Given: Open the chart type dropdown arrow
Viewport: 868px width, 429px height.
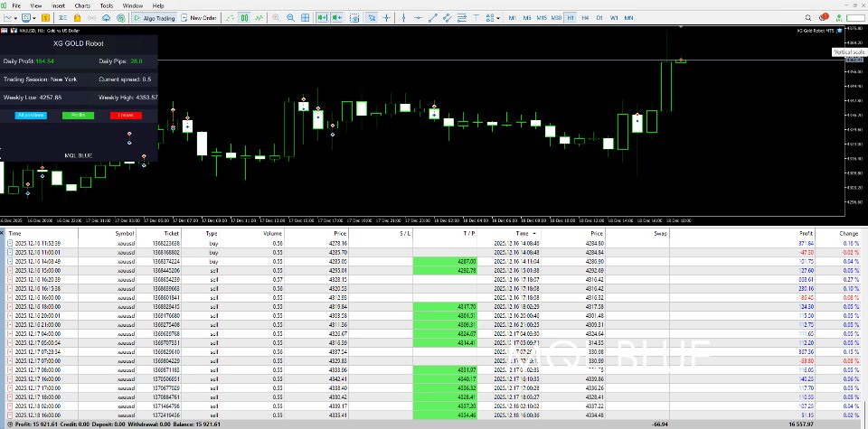Looking at the screenshot, I should tap(17, 17).
